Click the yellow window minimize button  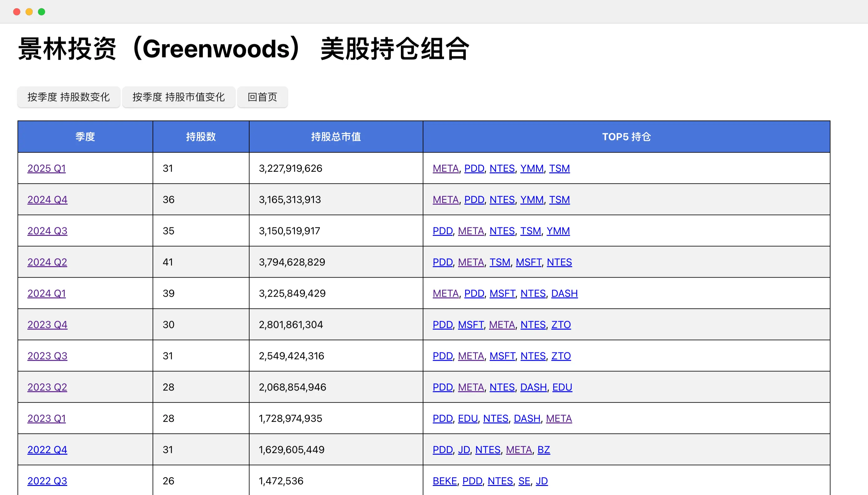pyautogui.click(x=29, y=12)
